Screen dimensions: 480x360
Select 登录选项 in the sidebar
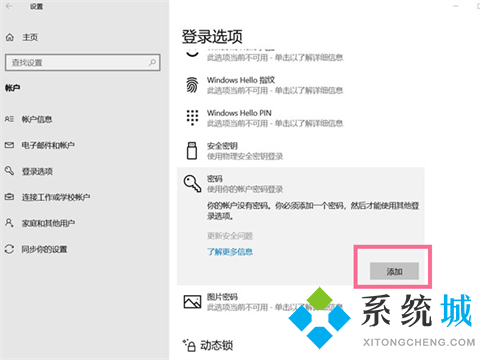coord(37,171)
